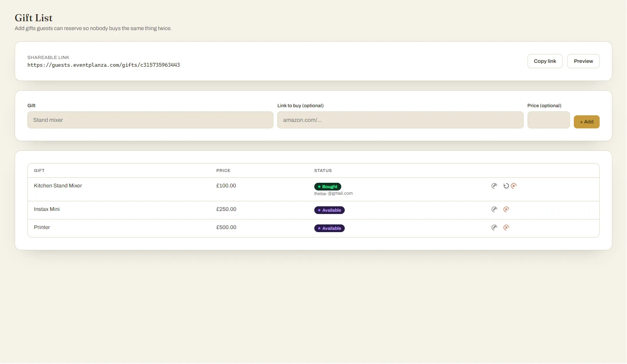Image resolution: width=627 pixels, height=364 pixels.
Task: Click the Instax Mini gift name
Action: point(47,209)
